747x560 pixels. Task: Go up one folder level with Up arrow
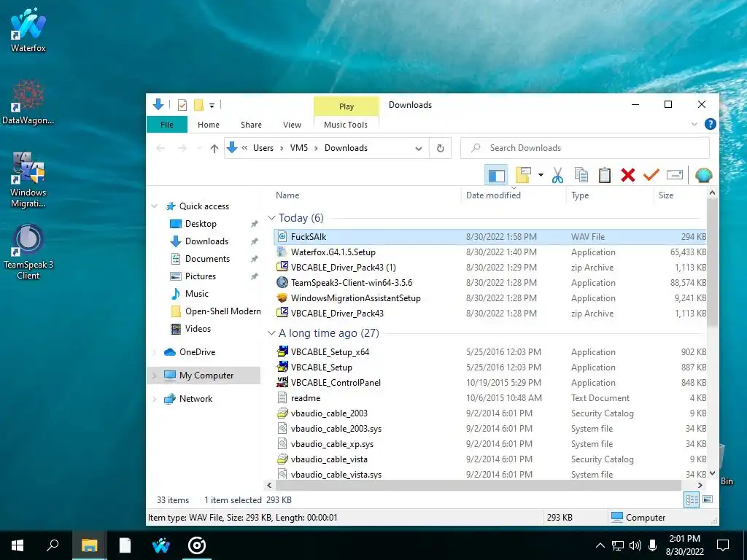pos(214,149)
